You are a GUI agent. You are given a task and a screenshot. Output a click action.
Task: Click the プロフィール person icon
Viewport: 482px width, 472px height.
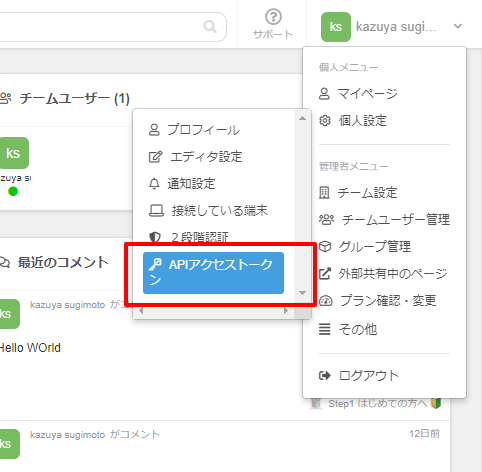(154, 130)
